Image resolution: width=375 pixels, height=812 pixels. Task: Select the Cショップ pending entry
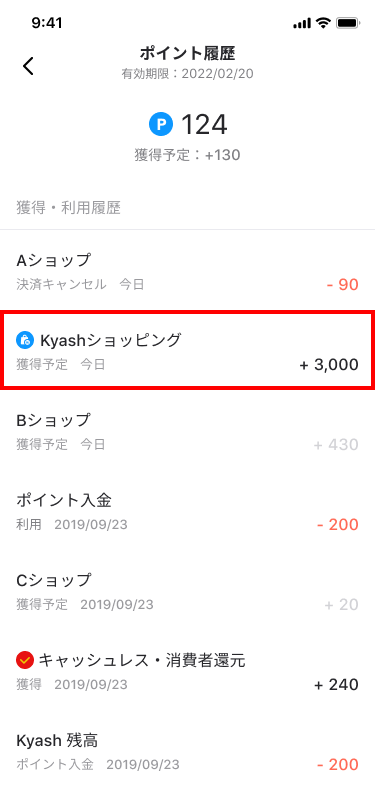(x=188, y=591)
